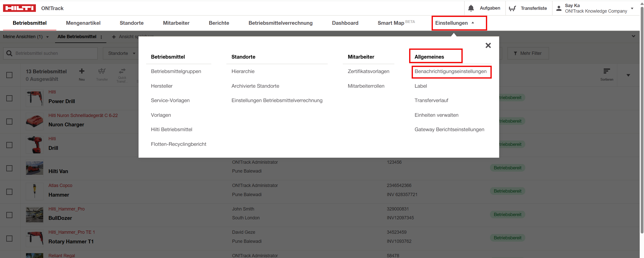The height and width of the screenshot is (258, 644).
Task: Open Label under Allgemeines
Action: point(421,86)
